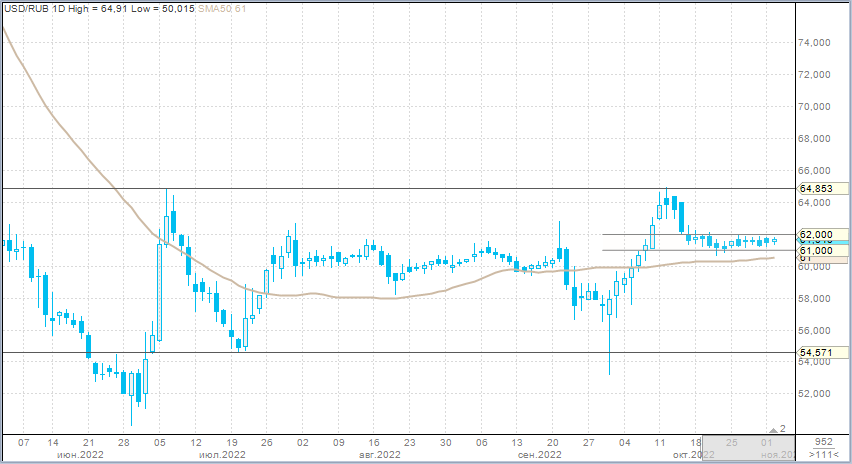Viewport: 852px width, 464px height.
Task: Click 68,000 on the price scale
Action: (817, 138)
